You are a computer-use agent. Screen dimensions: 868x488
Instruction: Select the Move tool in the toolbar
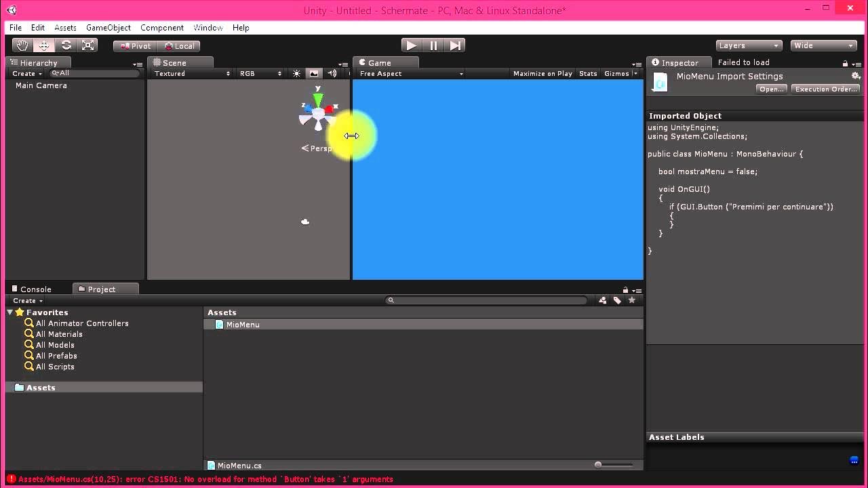click(x=44, y=45)
